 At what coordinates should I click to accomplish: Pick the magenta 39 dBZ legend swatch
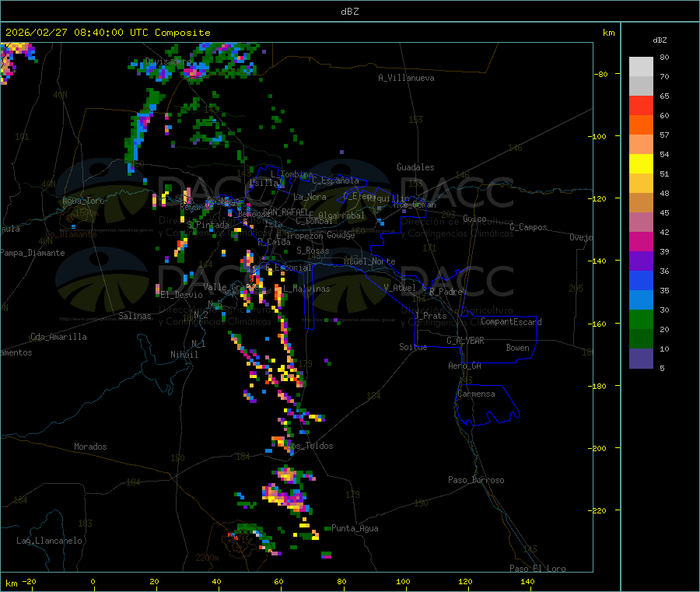[641, 241]
